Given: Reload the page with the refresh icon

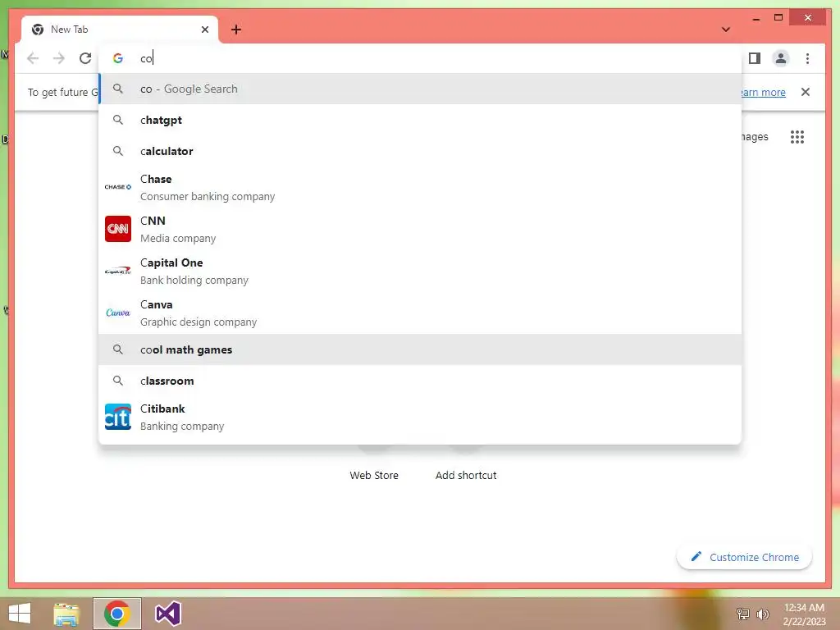Looking at the screenshot, I should 85,58.
